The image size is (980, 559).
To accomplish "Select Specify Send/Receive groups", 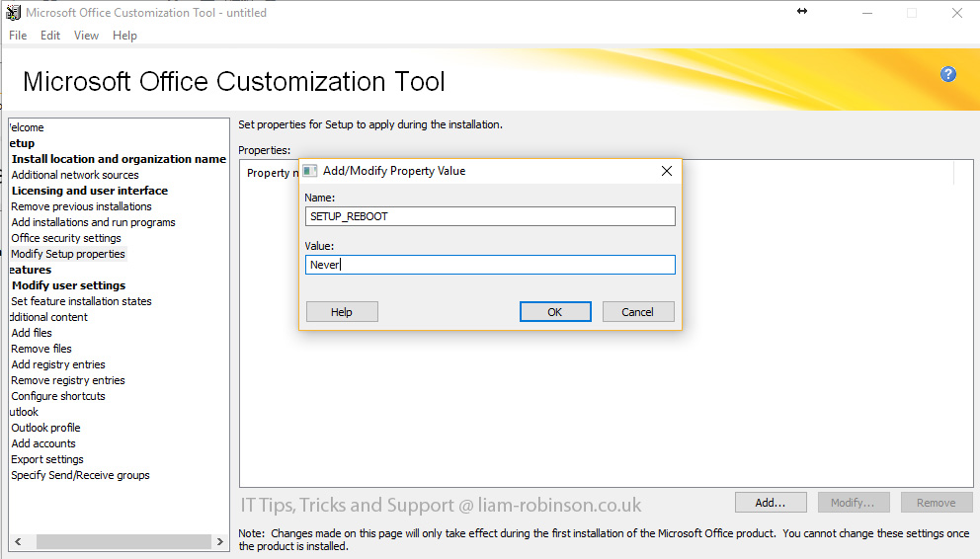I will point(81,475).
